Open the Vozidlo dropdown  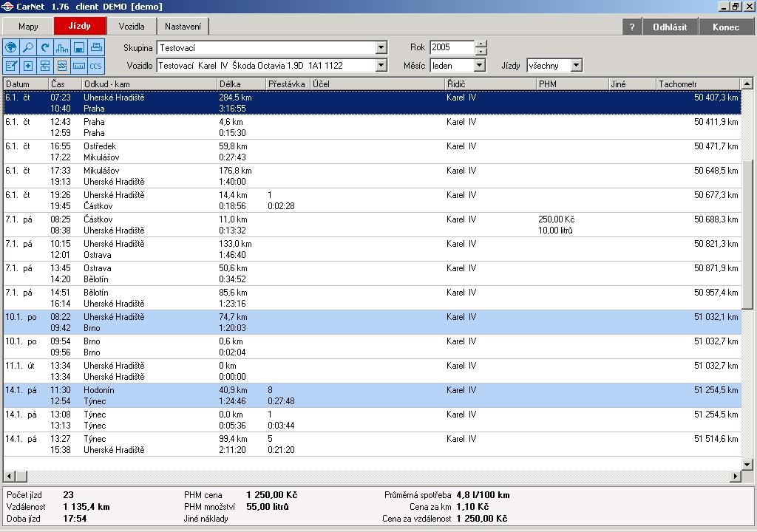point(381,65)
